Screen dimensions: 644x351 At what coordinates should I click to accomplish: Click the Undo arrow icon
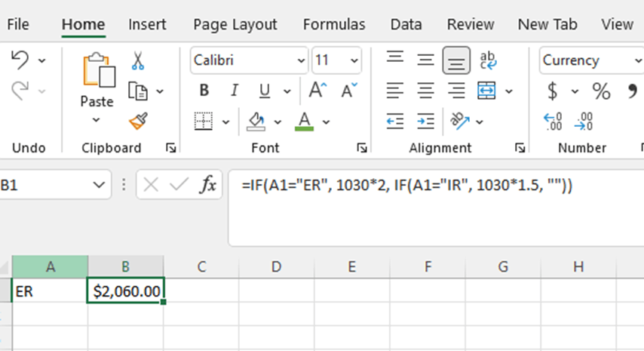coord(20,60)
